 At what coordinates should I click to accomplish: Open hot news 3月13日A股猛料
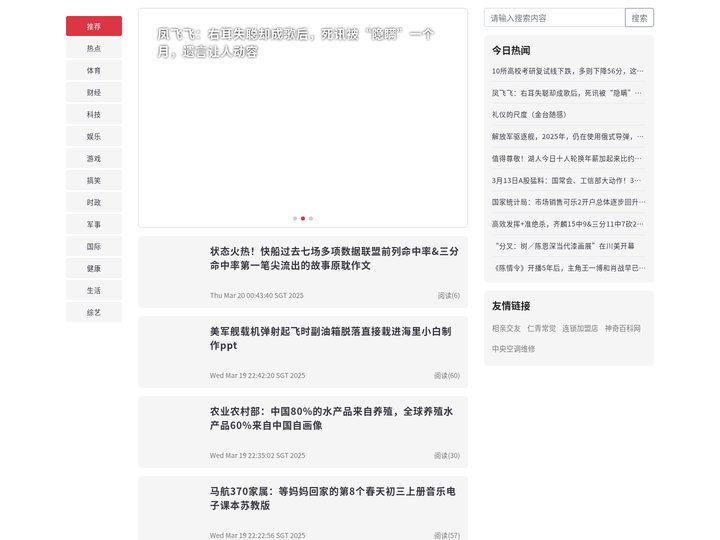click(x=568, y=180)
